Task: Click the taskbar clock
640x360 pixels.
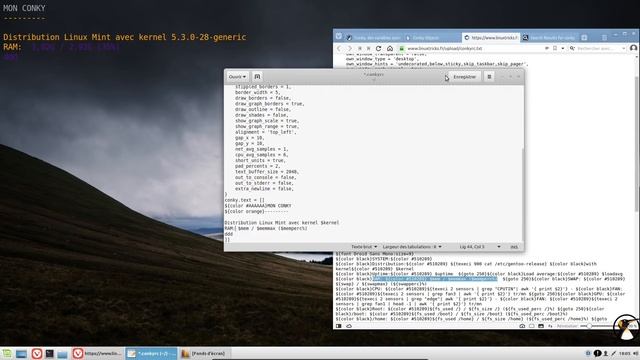Action: click(x=624, y=353)
